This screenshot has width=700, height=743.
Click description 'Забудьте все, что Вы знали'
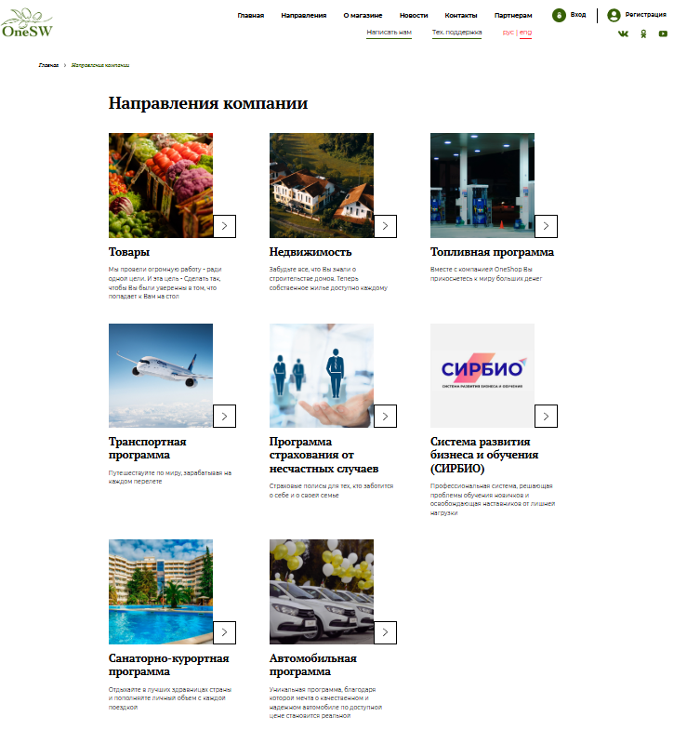pyautogui.click(x=328, y=279)
